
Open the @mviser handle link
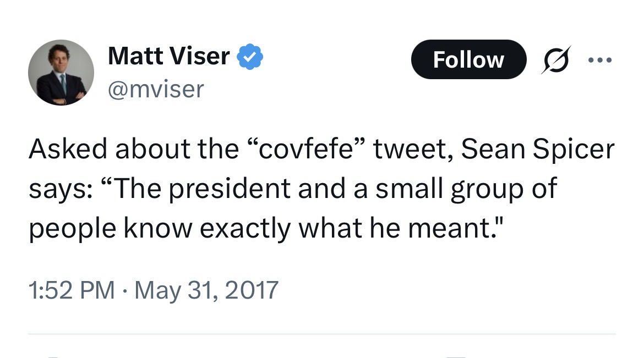coord(156,89)
